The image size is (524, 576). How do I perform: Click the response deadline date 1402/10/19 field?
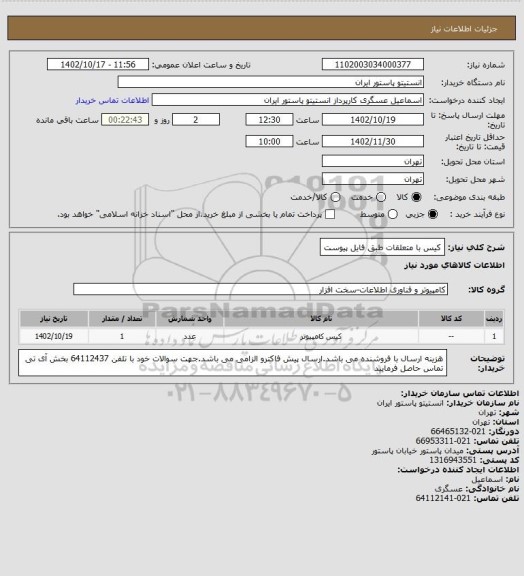pyautogui.click(x=373, y=120)
